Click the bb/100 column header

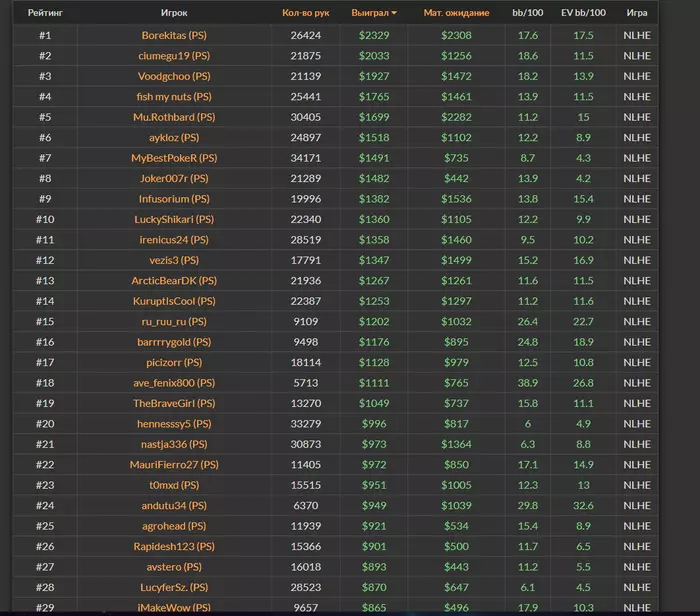point(528,13)
